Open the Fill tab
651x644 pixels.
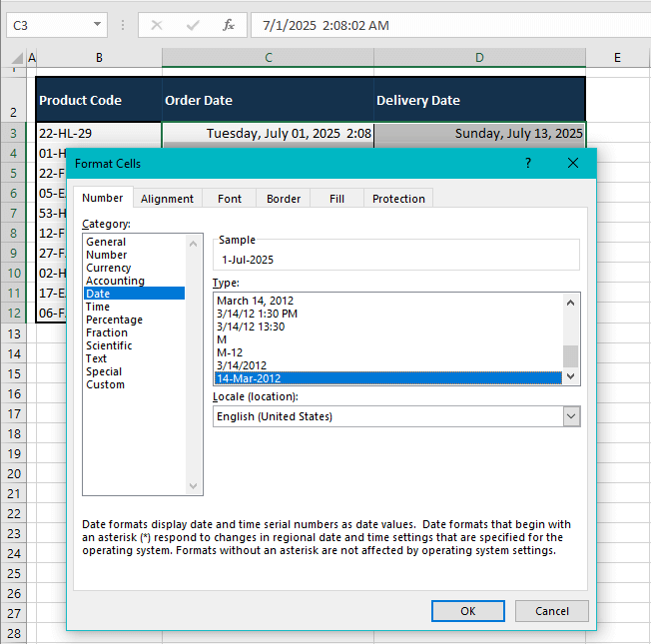coord(336,199)
